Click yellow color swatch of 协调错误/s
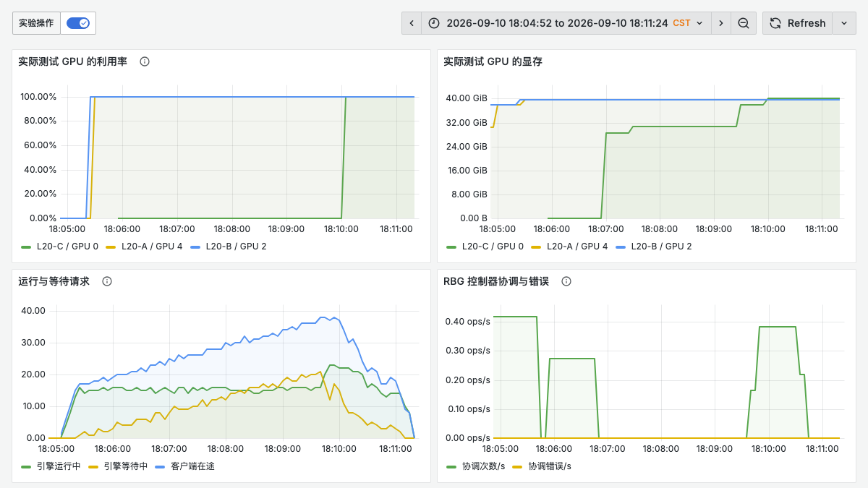Screen dimensions: 868x488 point(517,466)
